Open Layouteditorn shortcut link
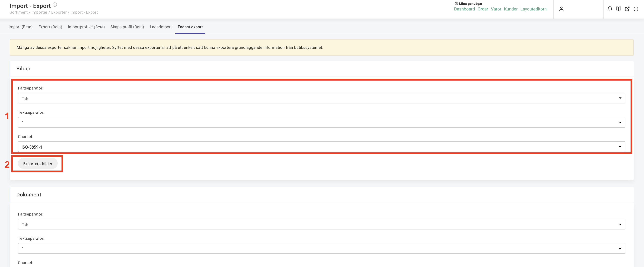 coord(533,9)
